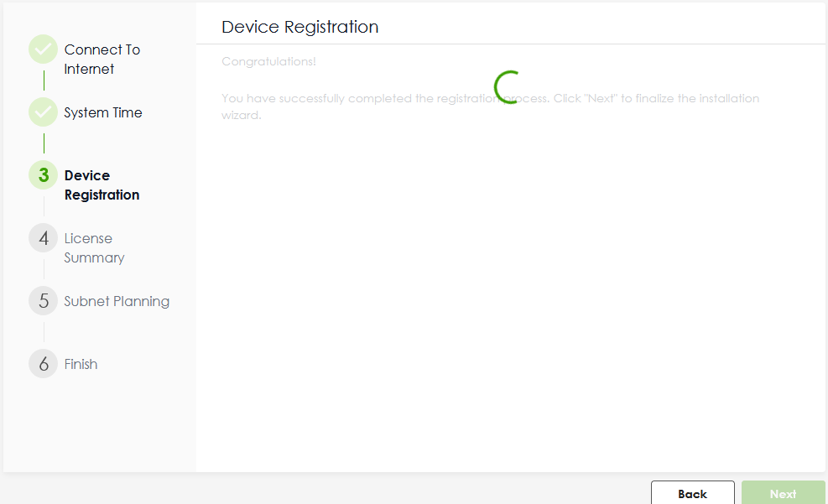
Task: Go to Connect To Internet step label
Action: (x=102, y=60)
